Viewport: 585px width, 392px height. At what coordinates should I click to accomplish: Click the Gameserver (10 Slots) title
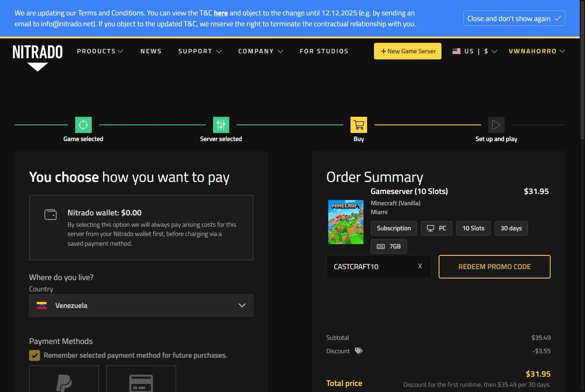pos(409,191)
